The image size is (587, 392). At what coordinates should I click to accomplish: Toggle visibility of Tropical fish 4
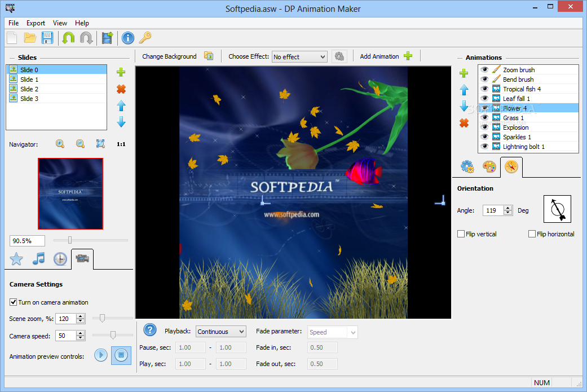484,89
